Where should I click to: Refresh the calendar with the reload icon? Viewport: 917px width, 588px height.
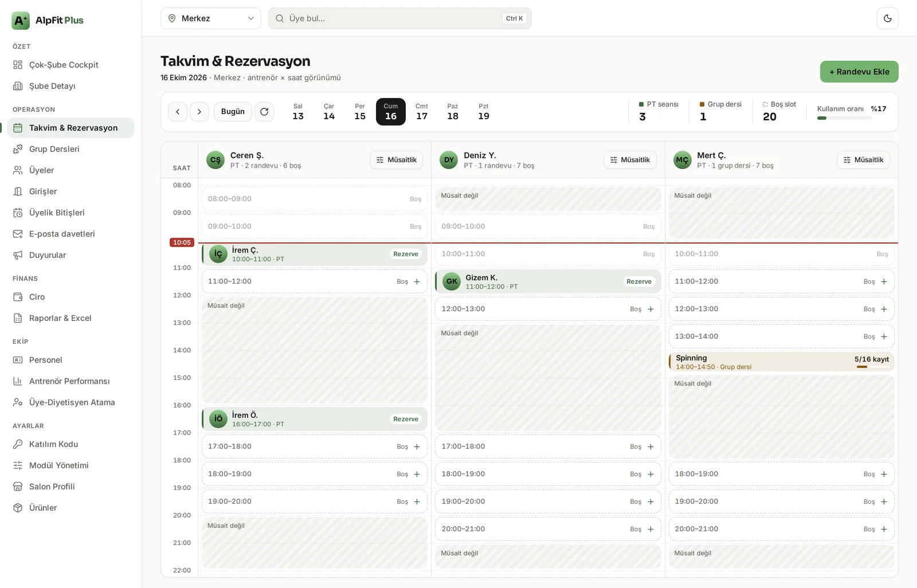(x=264, y=112)
